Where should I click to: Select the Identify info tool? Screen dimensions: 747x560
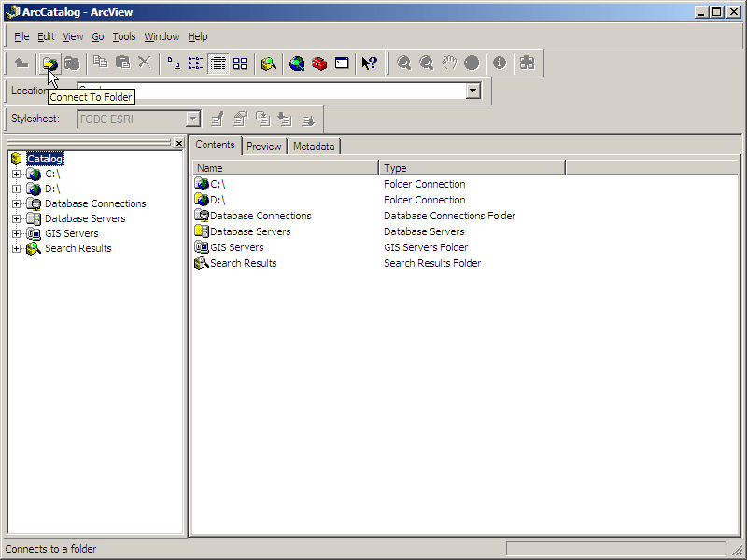pos(500,63)
